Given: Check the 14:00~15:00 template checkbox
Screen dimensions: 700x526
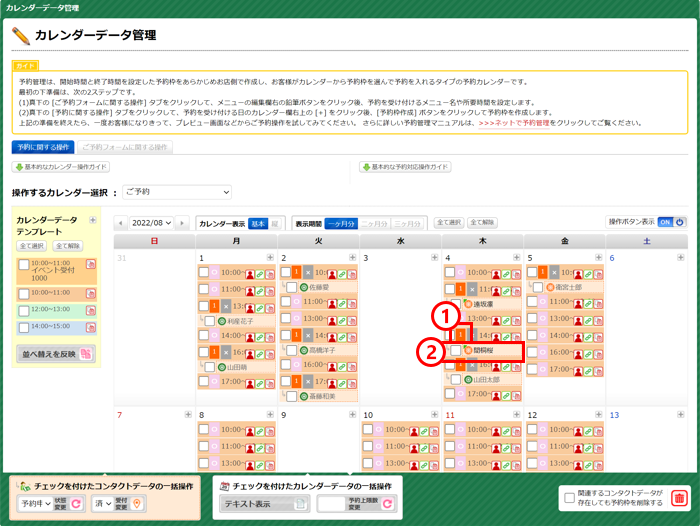Looking at the screenshot, I should [24, 328].
